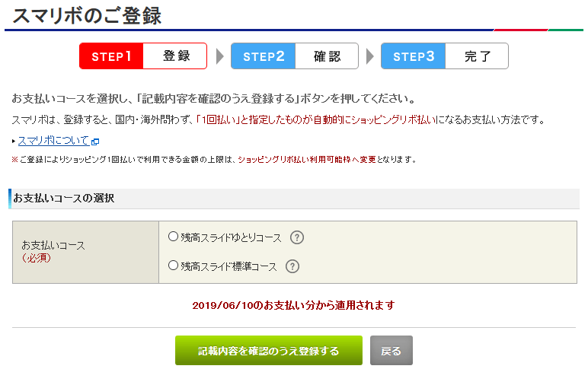Click the STEP1 登録 step indicator
This screenshot has height=369, width=588.
pyautogui.click(x=143, y=56)
